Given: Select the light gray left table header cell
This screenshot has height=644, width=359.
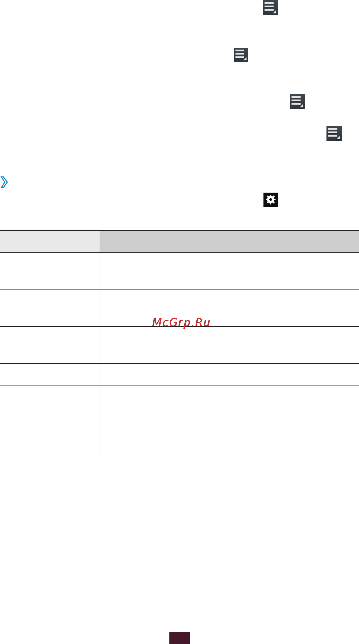Looking at the screenshot, I should 50,241.
